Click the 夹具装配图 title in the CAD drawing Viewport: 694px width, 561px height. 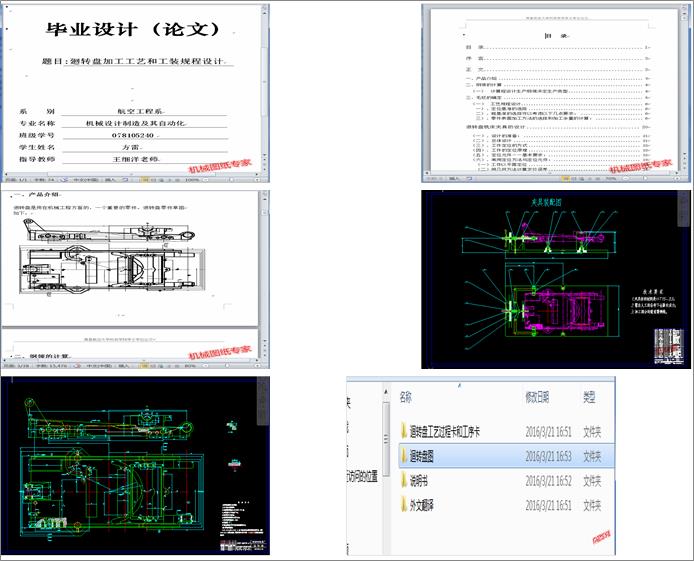point(546,203)
